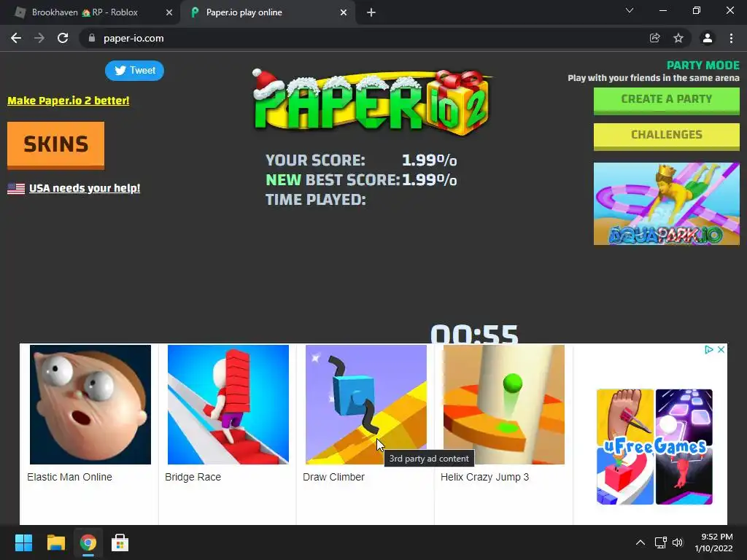The width and height of the screenshot is (747, 560).
Task: Open the Aquapark.io game promo
Action: [x=667, y=204]
